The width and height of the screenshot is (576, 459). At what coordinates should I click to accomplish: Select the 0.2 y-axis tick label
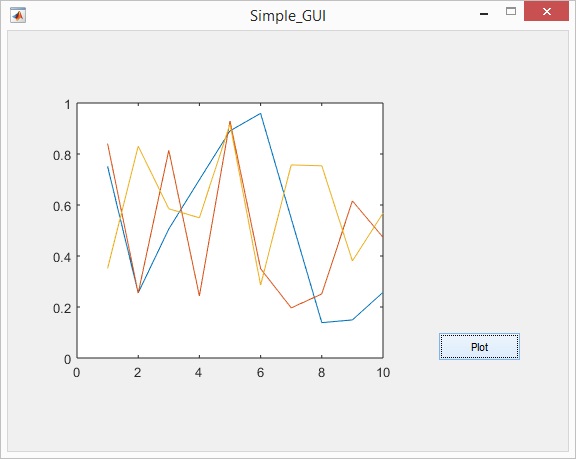tap(62, 308)
